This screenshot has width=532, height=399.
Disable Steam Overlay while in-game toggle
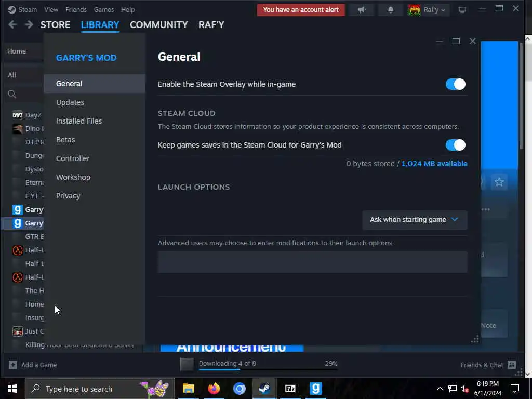(x=455, y=84)
